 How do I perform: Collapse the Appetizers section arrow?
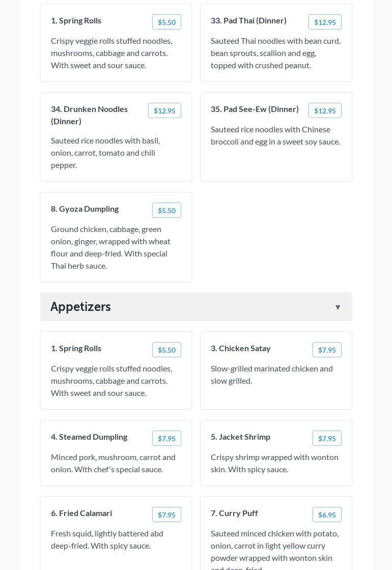(338, 307)
